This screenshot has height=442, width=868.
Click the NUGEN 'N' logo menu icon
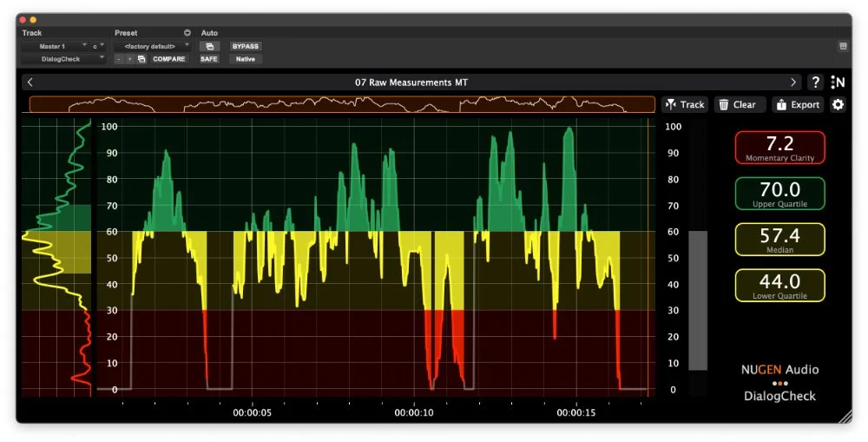[x=838, y=82]
